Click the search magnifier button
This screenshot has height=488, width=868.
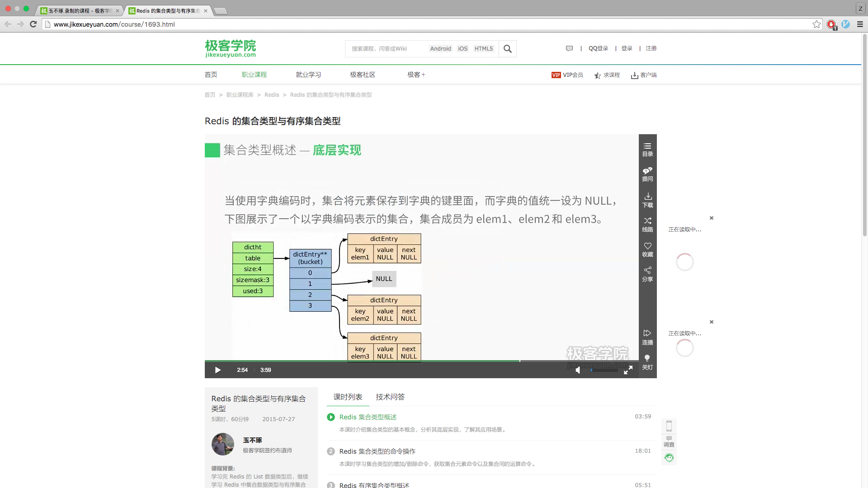pyautogui.click(x=507, y=49)
